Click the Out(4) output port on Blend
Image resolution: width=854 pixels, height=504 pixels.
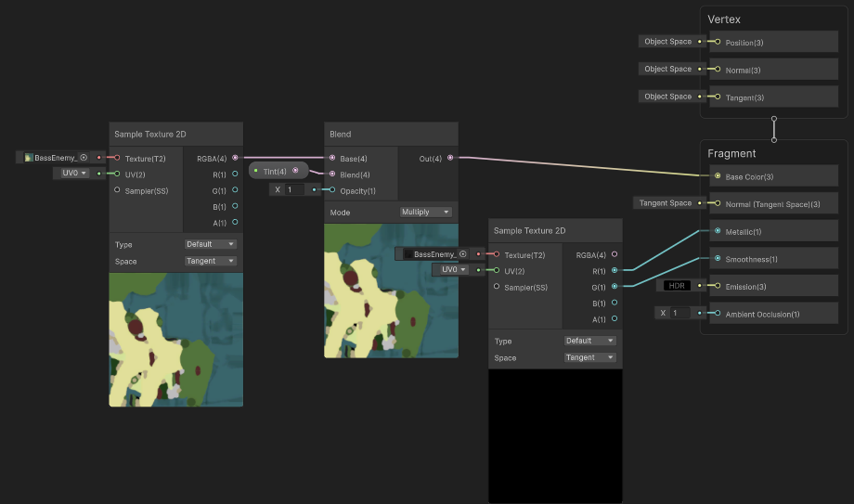(450, 158)
